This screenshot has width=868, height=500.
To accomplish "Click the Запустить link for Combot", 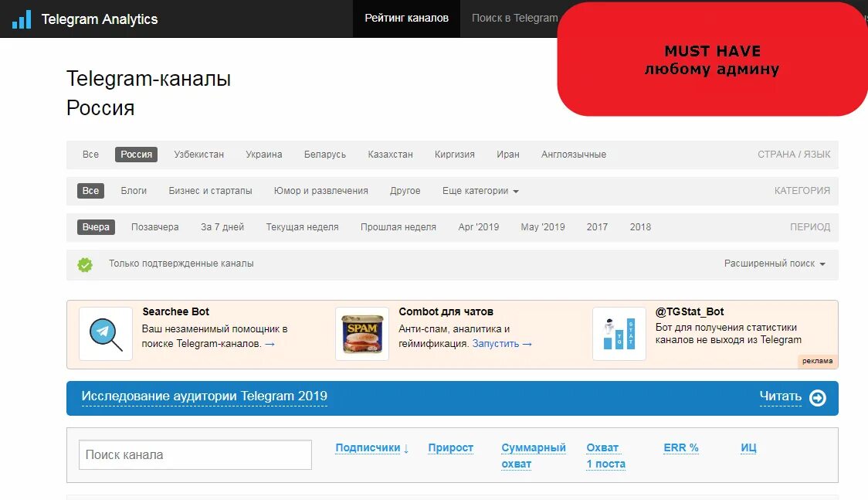I will 501,344.
